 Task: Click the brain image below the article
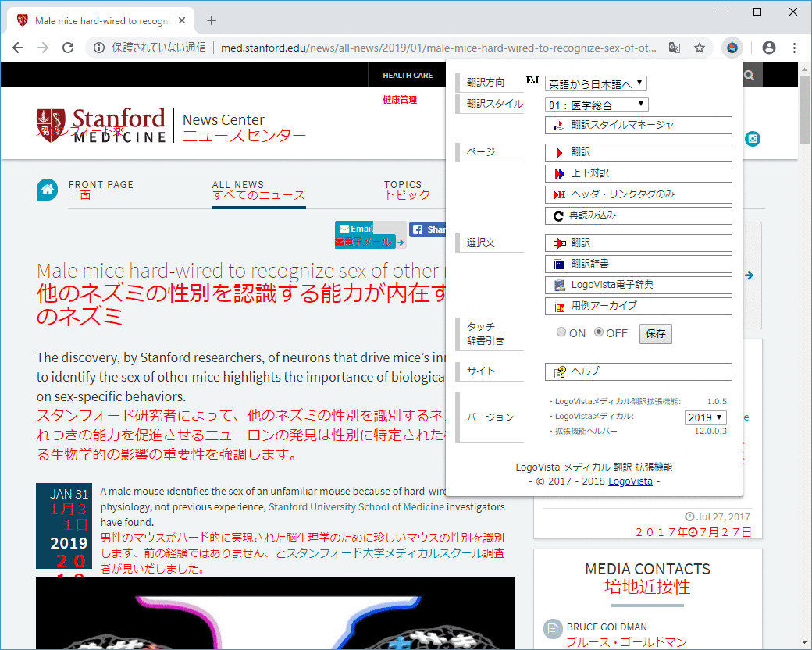coord(275,613)
